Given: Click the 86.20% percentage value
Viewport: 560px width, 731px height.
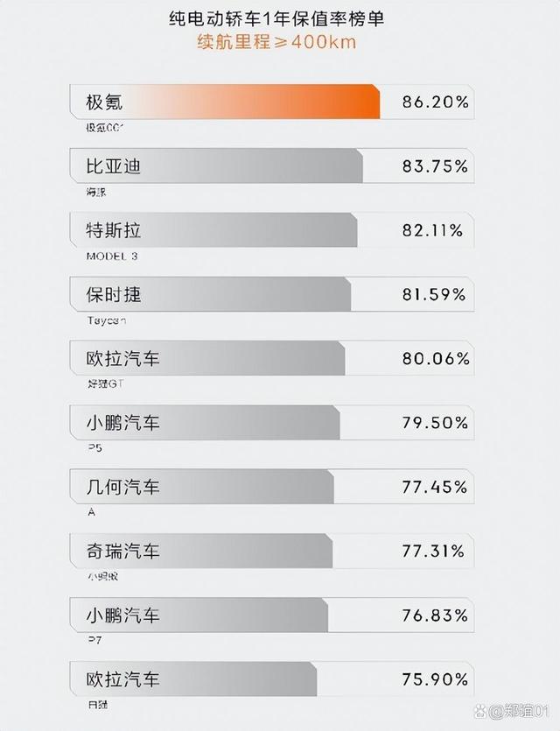Looking at the screenshot, I should (x=436, y=102).
